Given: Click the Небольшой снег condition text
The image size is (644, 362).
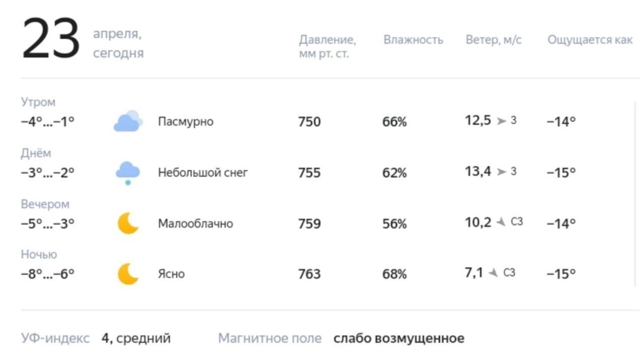Looking at the screenshot, I should click(203, 173).
